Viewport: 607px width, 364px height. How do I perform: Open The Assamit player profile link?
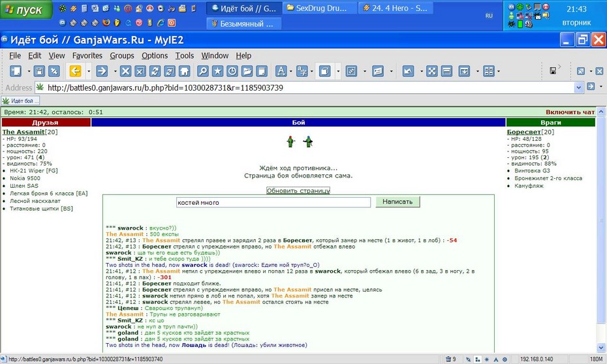(23, 132)
